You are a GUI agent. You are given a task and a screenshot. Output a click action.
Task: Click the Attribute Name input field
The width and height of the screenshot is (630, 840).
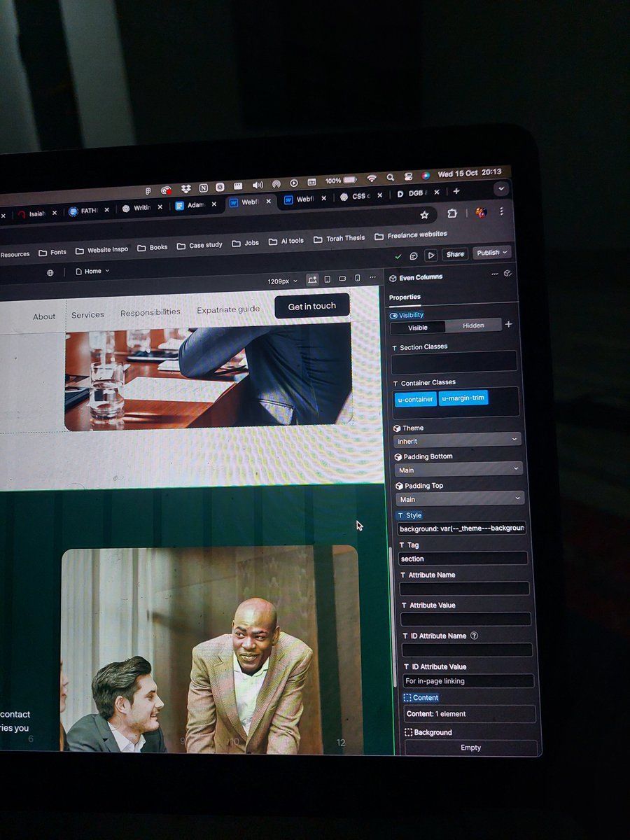pyautogui.click(x=465, y=589)
